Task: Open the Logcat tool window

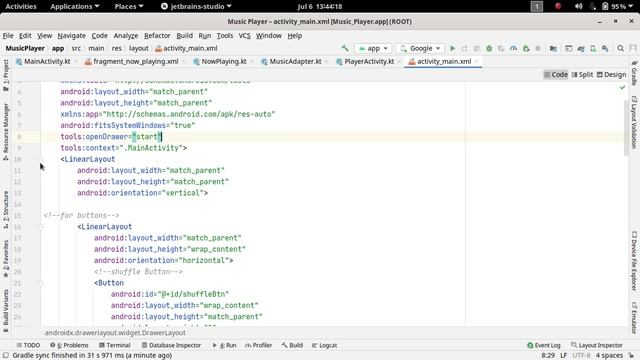Action: [324, 345]
